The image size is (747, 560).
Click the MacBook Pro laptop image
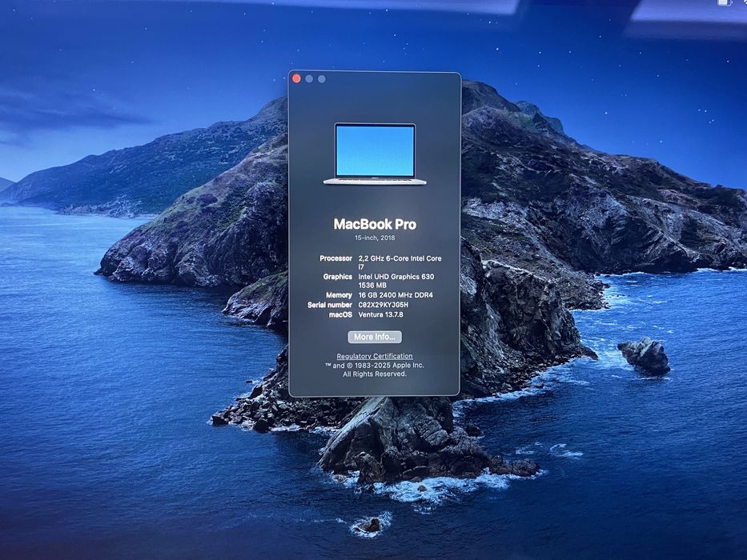click(375, 154)
